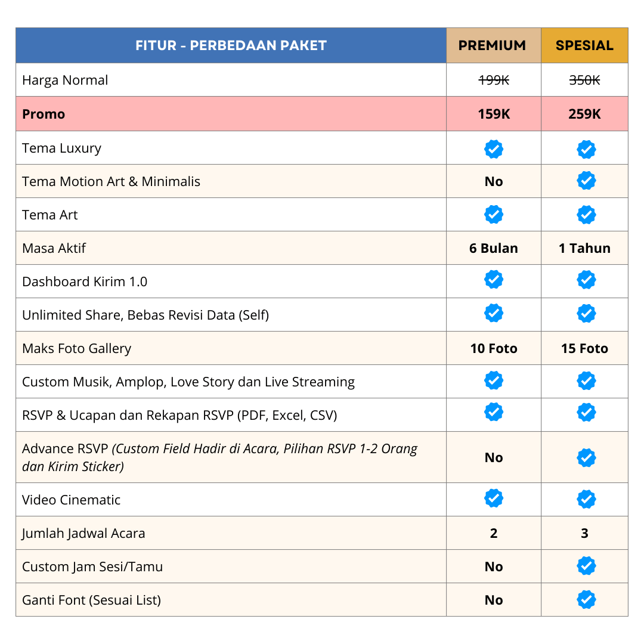Image resolution: width=644 pixels, height=644 pixels.
Task: Click the Spesial checkmark for Tema Luxury
Action: (x=586, y=149)
